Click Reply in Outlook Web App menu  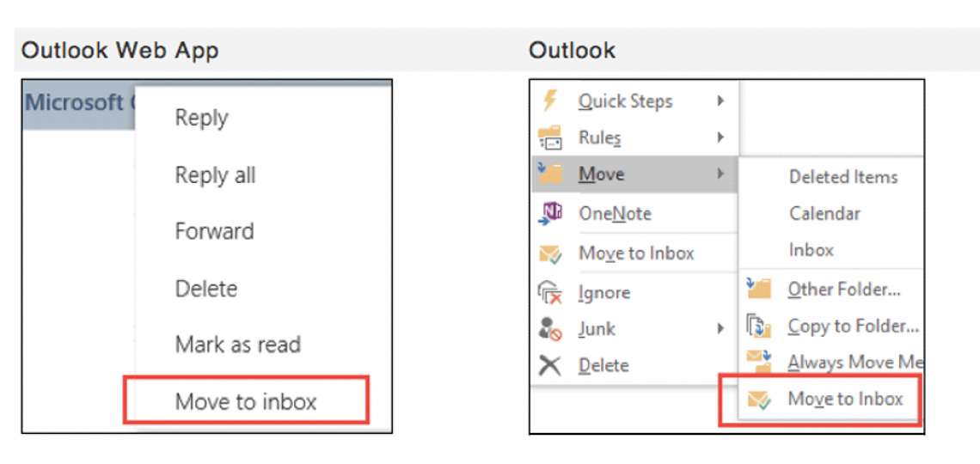pos(201,118)
